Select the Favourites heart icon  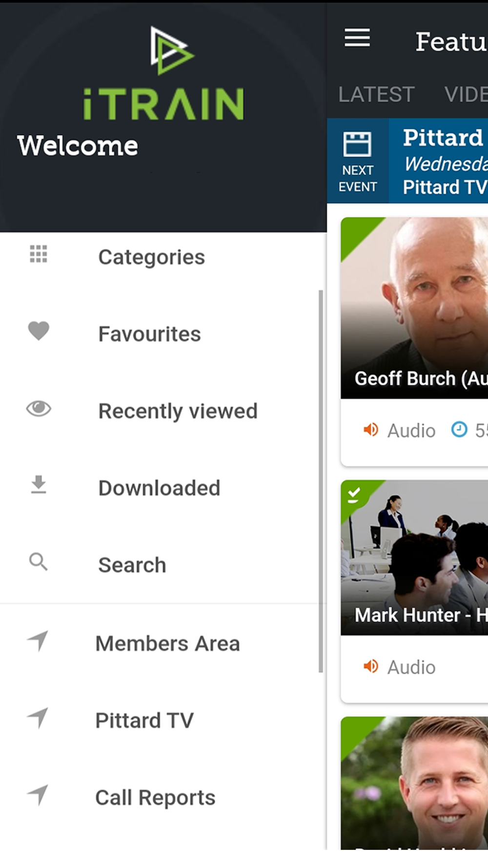click(39, 331)
